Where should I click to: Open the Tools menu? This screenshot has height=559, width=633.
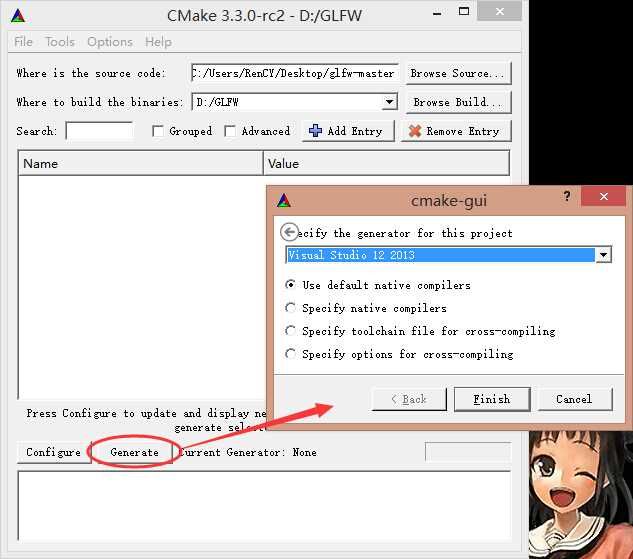click(x=60, y=42)
